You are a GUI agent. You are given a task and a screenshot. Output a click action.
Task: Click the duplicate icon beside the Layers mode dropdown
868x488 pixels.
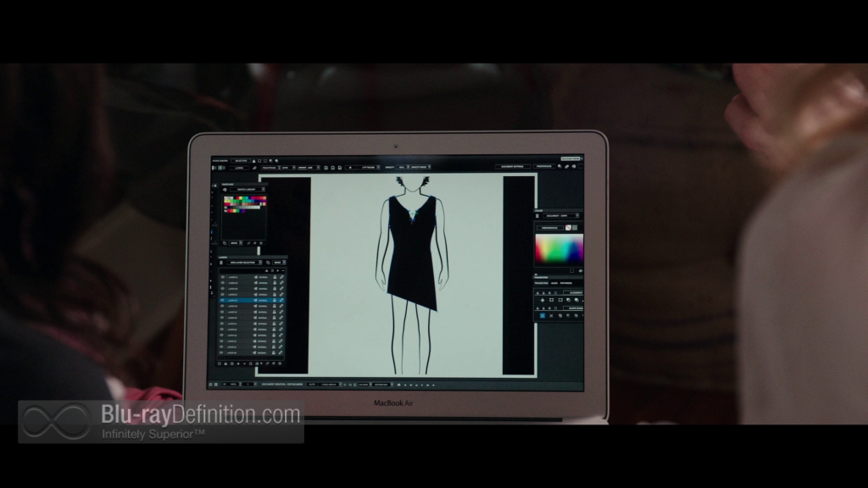tap(268, 263)
